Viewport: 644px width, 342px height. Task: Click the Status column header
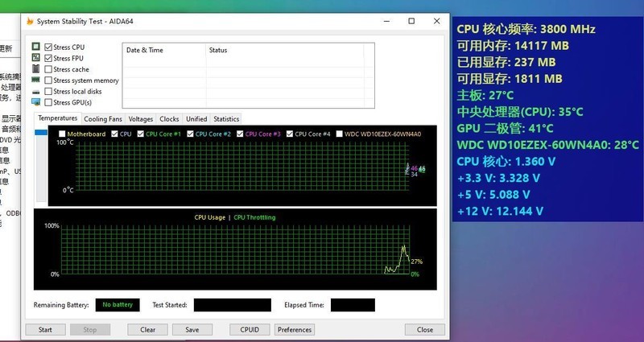tap(285, 50)
